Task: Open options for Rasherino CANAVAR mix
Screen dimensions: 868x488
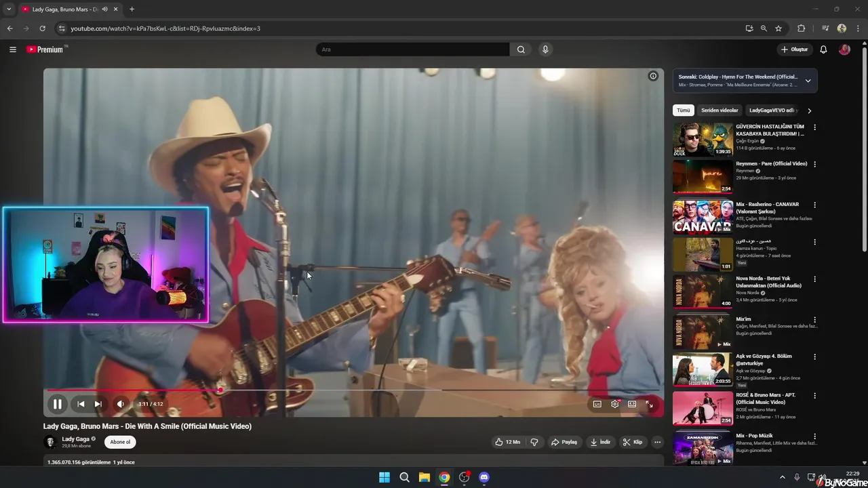Action: click(815, 205)
